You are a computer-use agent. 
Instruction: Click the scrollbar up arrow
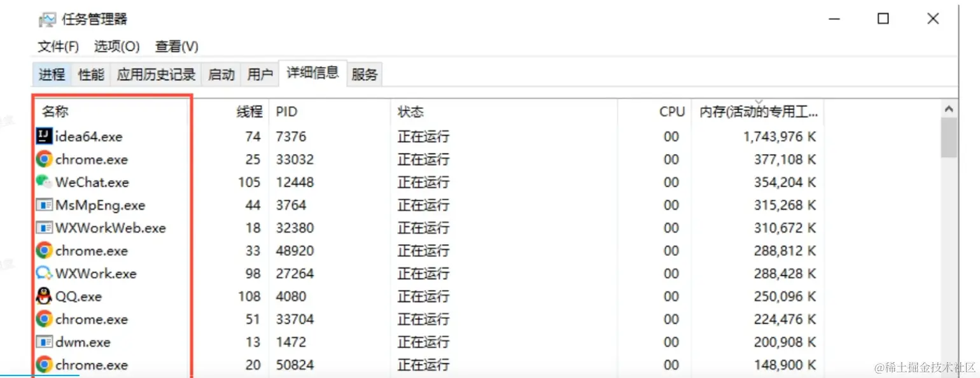[949, 109]
